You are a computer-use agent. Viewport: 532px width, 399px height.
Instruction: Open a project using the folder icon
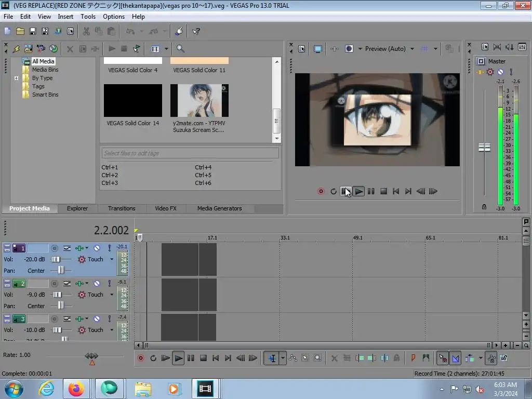point(20,31)
